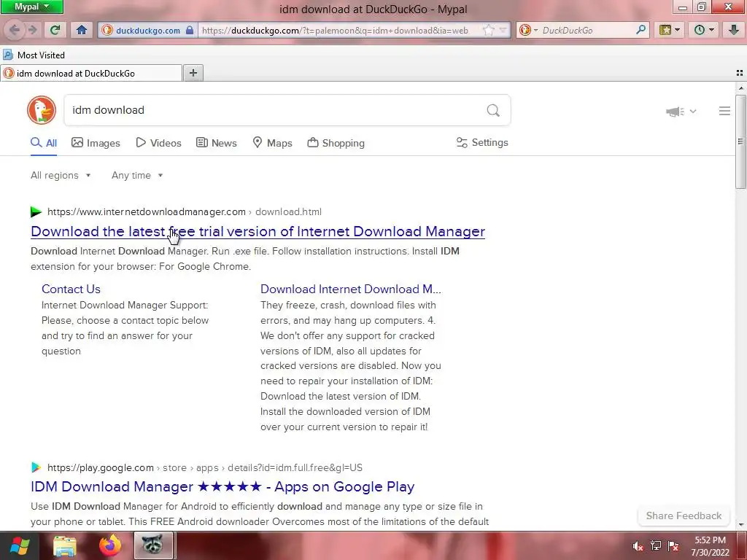Viewport: 747px width, 560px height.
Task: Expand the All regions filter
Action: click(61, 175)
